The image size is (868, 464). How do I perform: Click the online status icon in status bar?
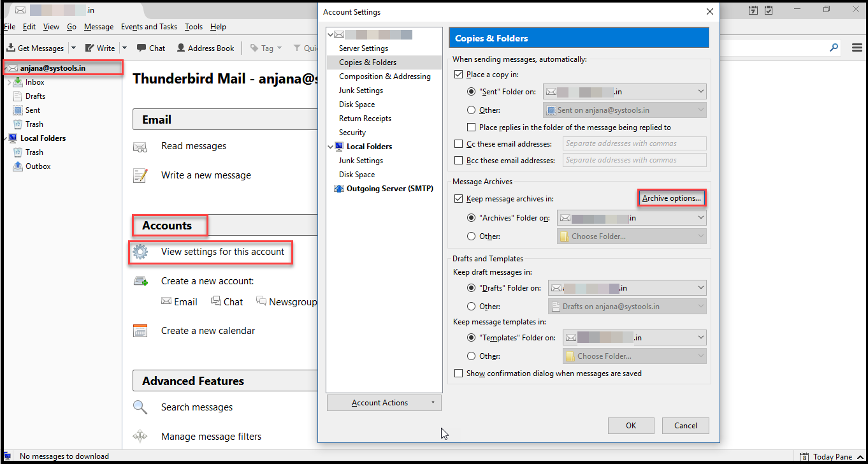point(7,456)
